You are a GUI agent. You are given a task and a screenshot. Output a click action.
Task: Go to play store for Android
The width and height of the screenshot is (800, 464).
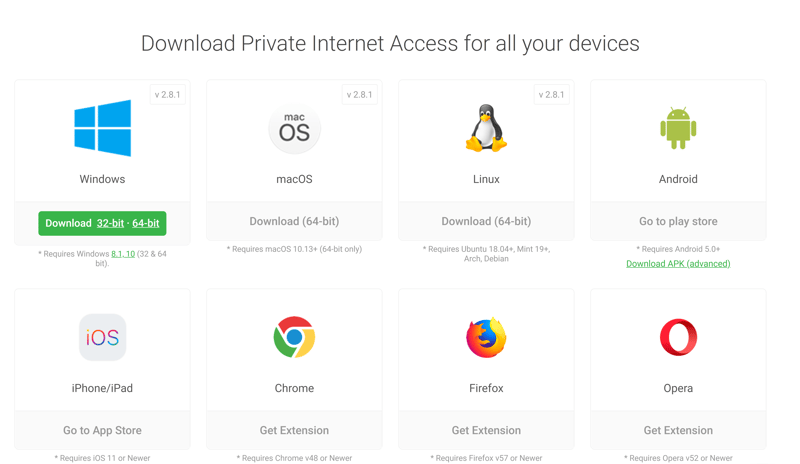click(678, 221)
